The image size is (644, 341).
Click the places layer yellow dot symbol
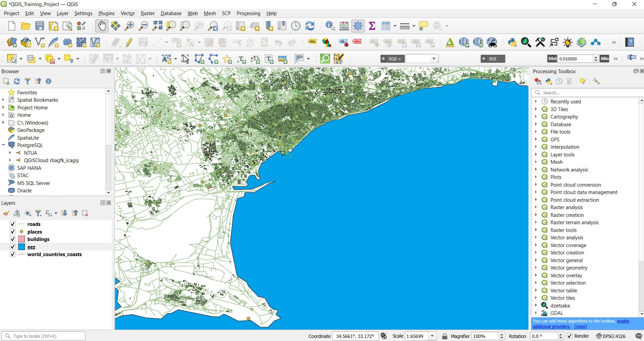pos(22,232)
